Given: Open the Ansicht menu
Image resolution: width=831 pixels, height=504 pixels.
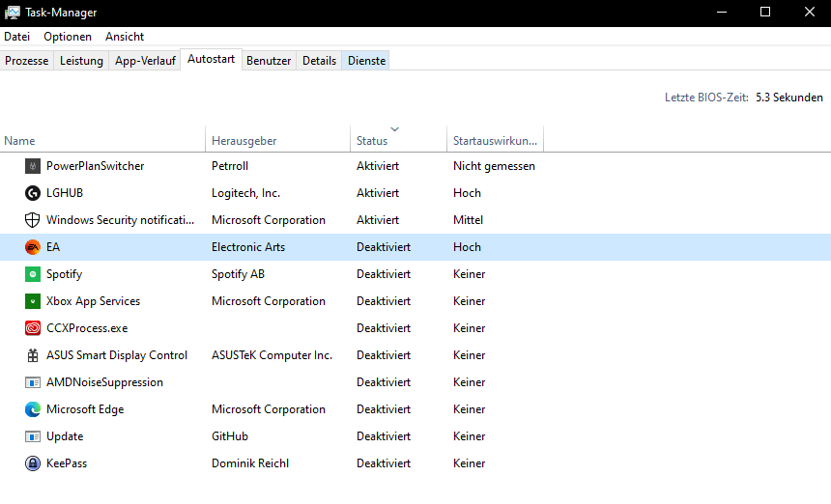Looking at the screenshot, I should (125, 37).
